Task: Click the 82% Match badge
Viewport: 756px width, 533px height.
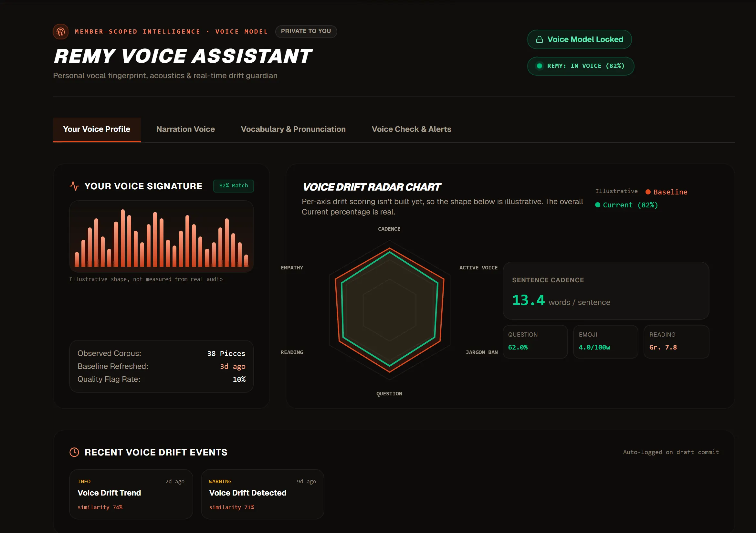Action: click(x=234, y=186)
